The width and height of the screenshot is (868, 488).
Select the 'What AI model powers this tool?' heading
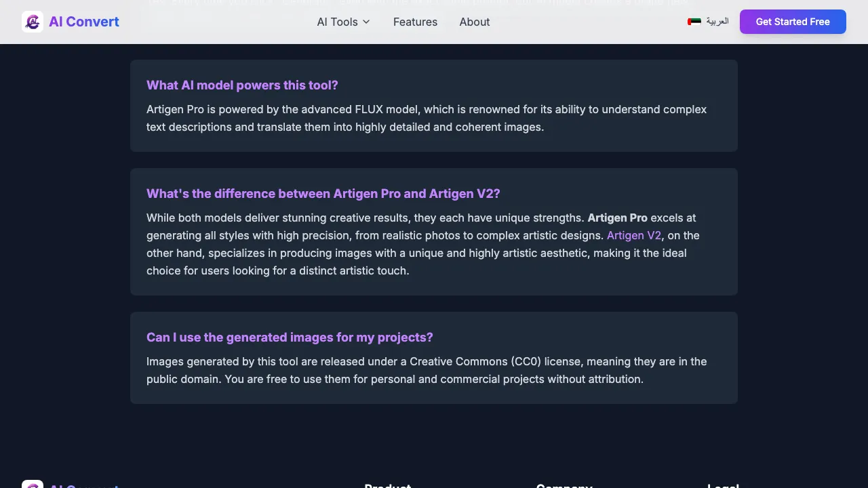242,85
